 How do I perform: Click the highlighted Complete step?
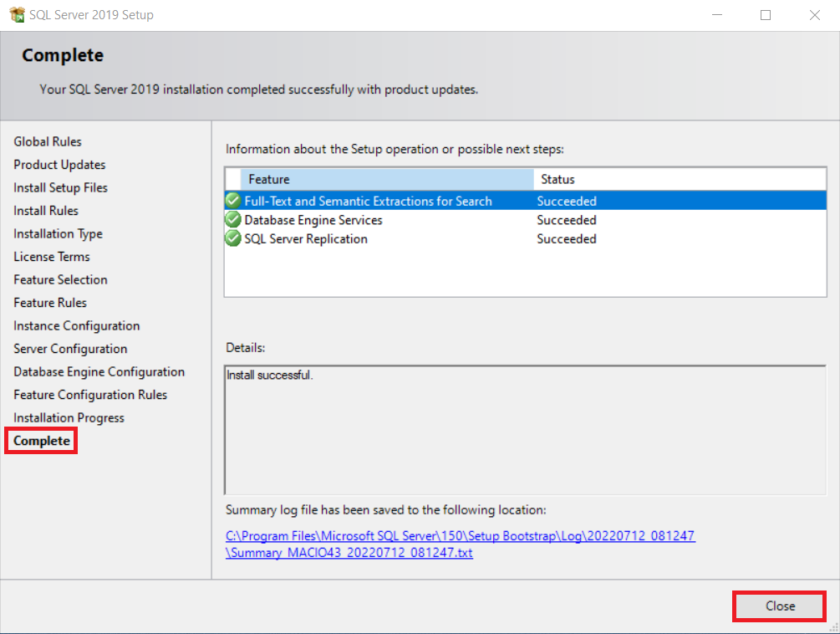(42, 441)
